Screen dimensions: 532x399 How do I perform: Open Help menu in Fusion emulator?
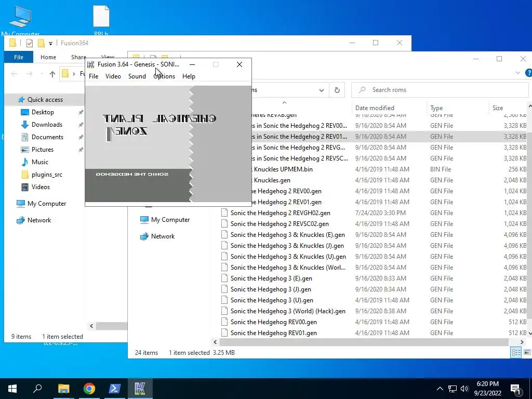tap(189, 76)
